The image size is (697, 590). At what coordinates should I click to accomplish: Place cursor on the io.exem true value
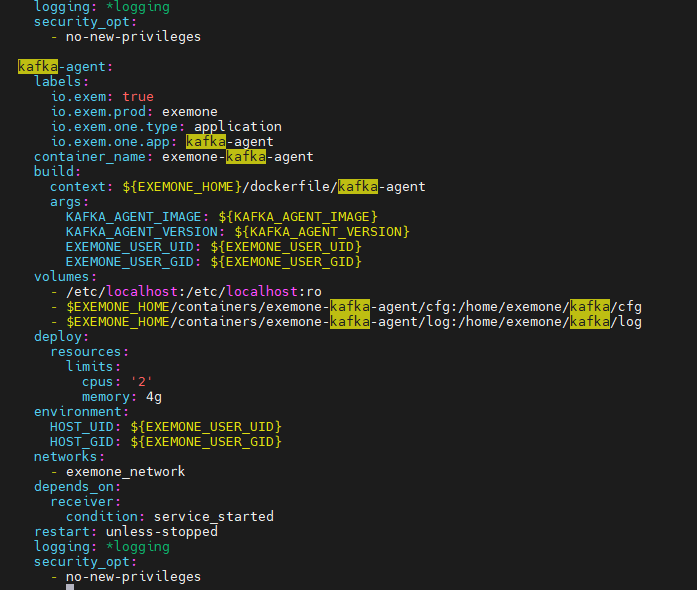click(x=138, y=97)
